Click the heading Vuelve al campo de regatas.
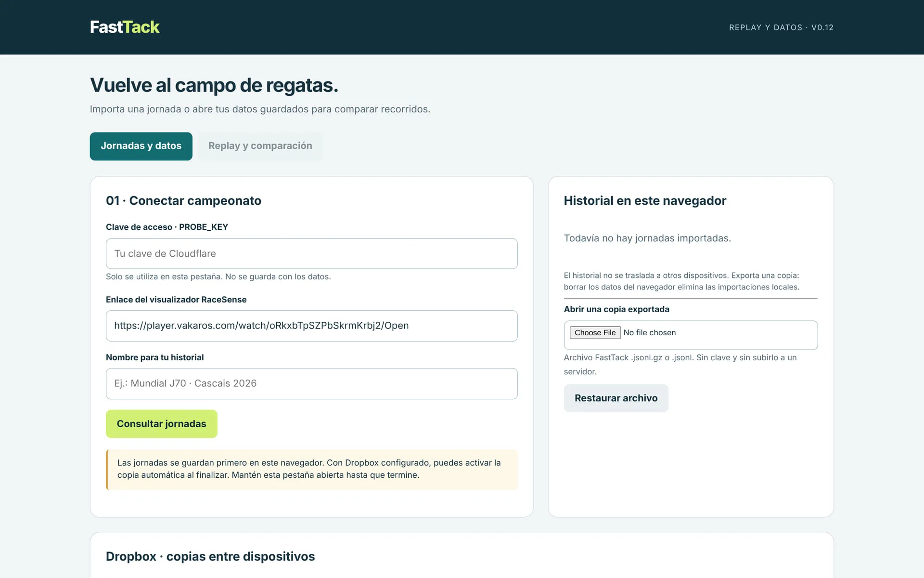Screen dimensions: 924x578 [214, 85]
